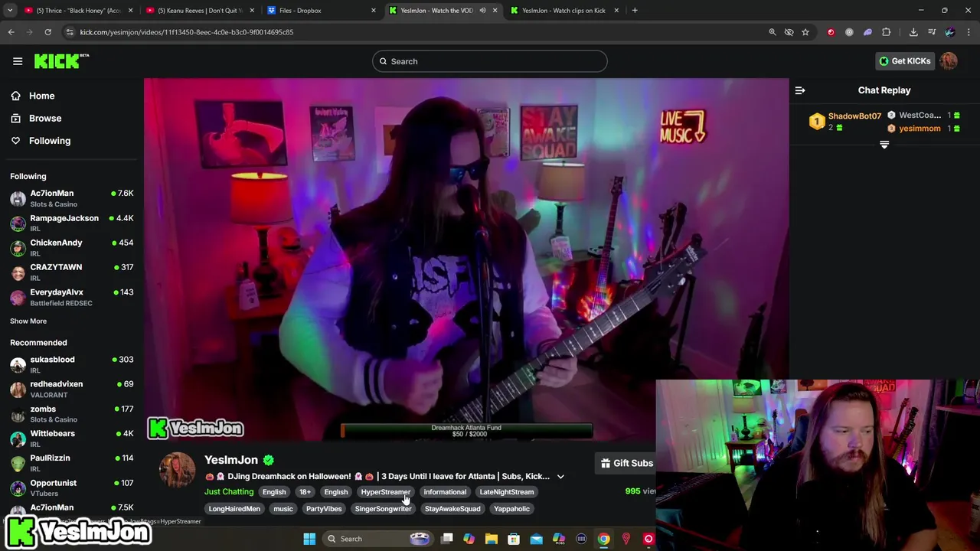Click the VOD video player
The image size is (980, 551).
click(x=465, y=259)
